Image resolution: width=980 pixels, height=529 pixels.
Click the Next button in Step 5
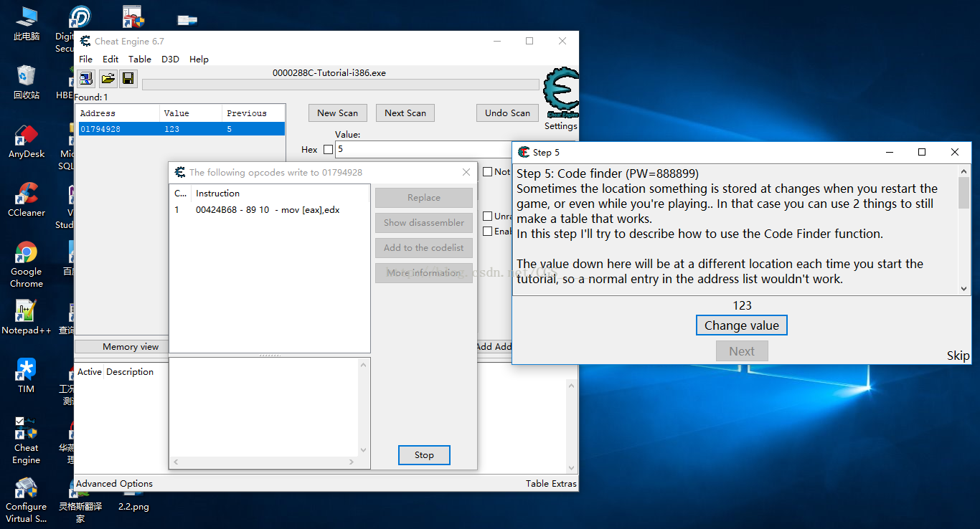tap(742, 351)
